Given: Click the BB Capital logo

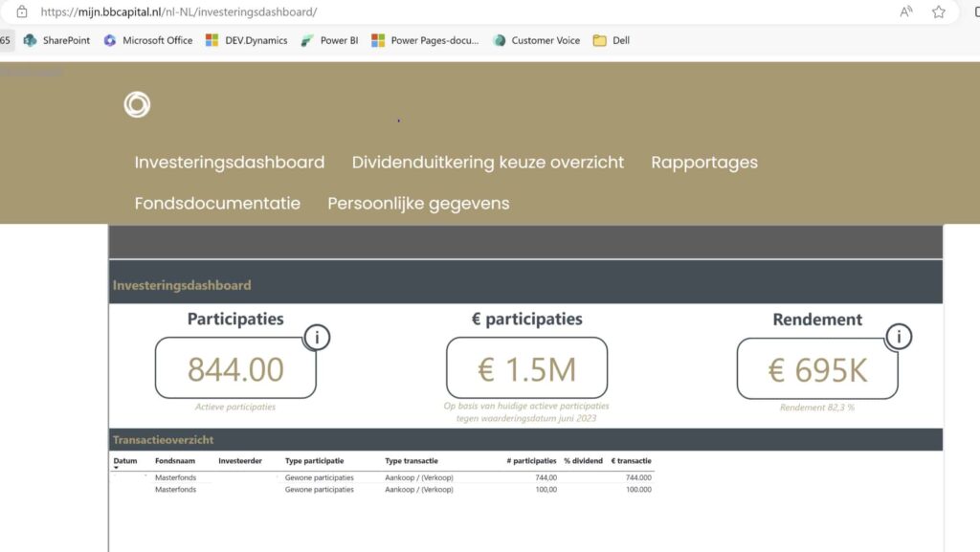Looking at the screenshot, I should (137, 104).
